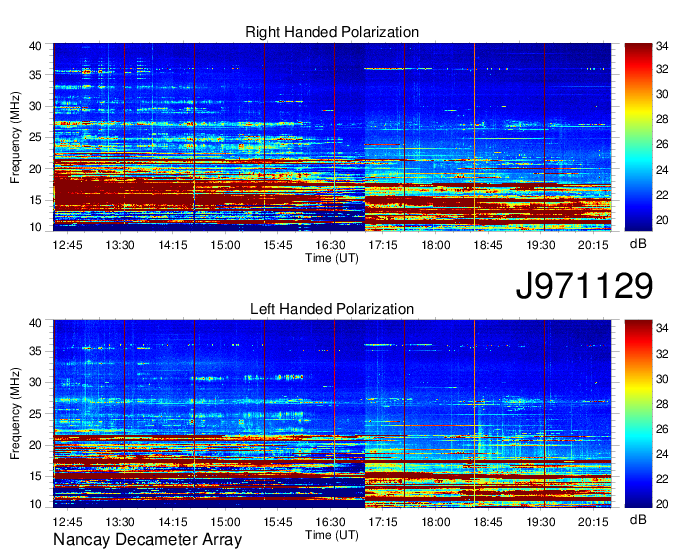Click 12:45 time tick under Left Handed plot
This screenshot has width=680, height=552.
pyautogui.click(x=67, y=522)
